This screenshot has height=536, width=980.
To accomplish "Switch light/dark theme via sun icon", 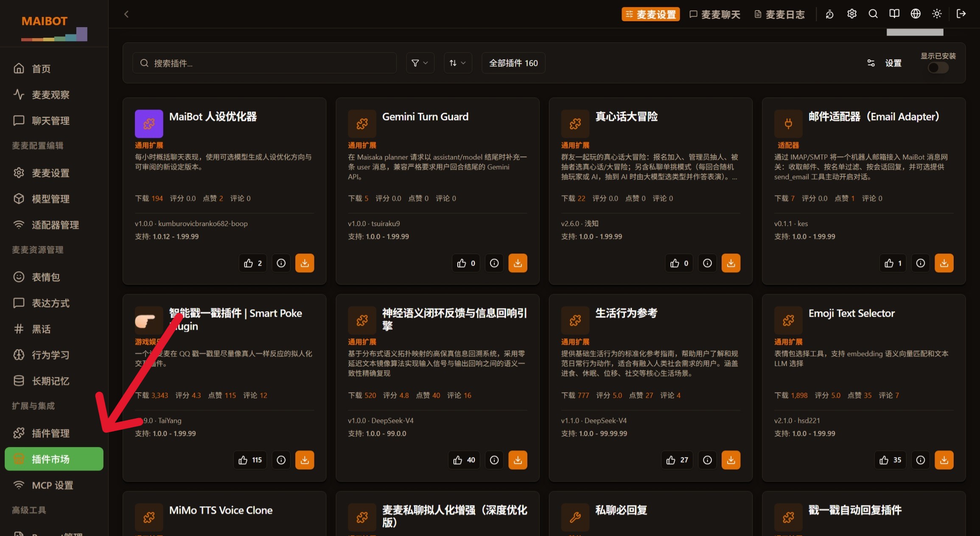I will tap(937, 14).
